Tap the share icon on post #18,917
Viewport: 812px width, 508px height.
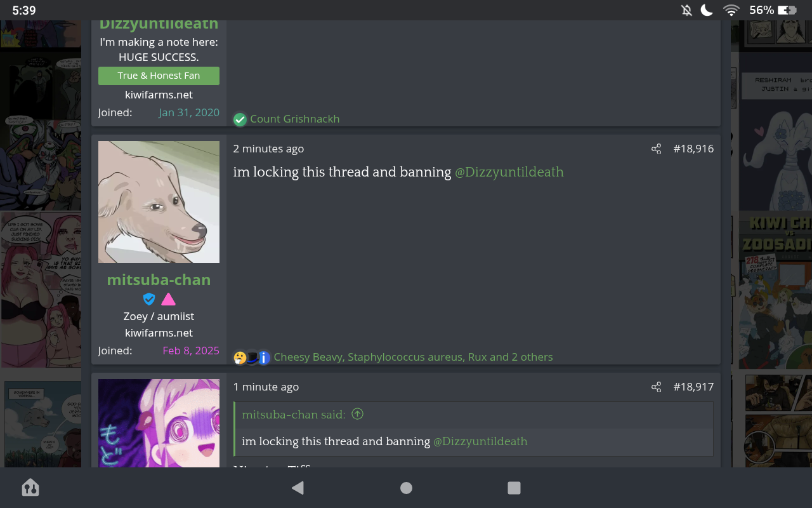(x=656, y=387)
